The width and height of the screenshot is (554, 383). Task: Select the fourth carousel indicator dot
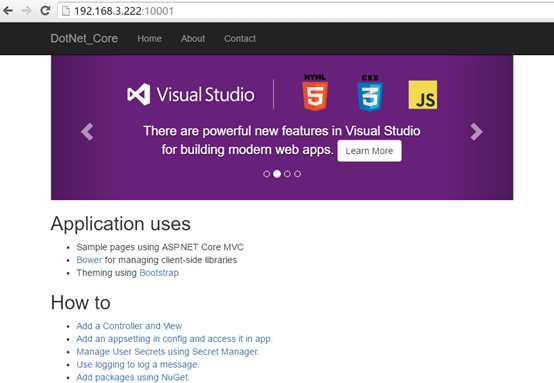(x=298, y=174)
